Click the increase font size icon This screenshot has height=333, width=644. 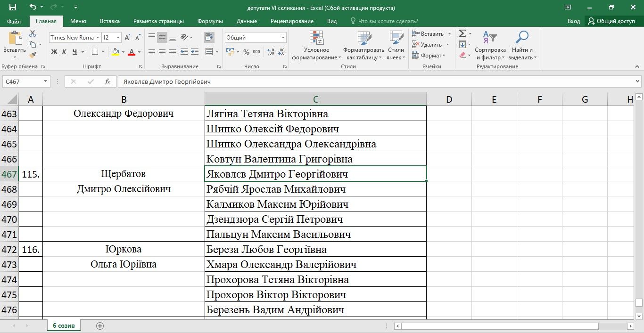(128, 38)
